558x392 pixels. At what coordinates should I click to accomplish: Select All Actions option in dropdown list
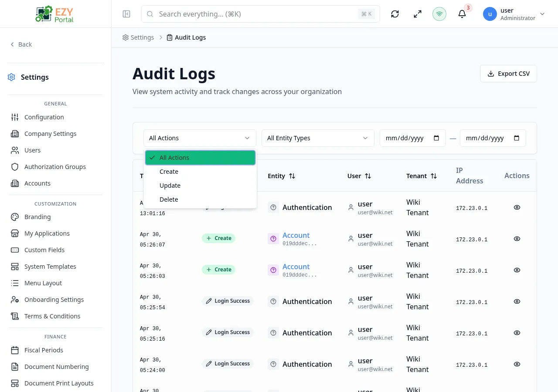coord(200,158)
